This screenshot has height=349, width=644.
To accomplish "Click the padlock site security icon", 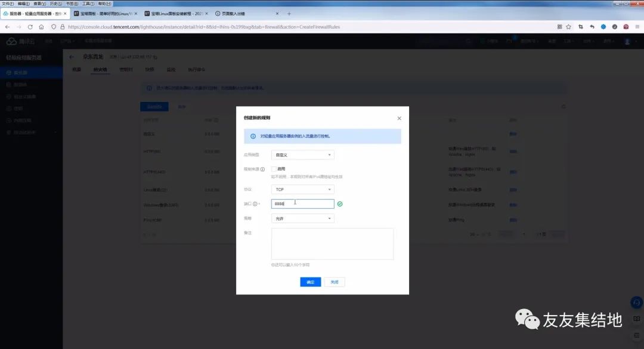I will pyautogui.click(x=63, y=27).
